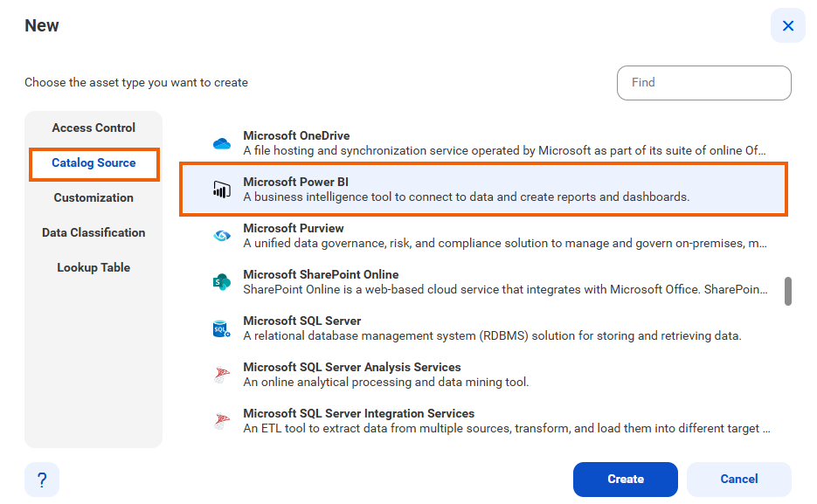This screenshot has width=817, height=504.
Task: Click the 'An ETL tool to extract' description
Action: 507,429
